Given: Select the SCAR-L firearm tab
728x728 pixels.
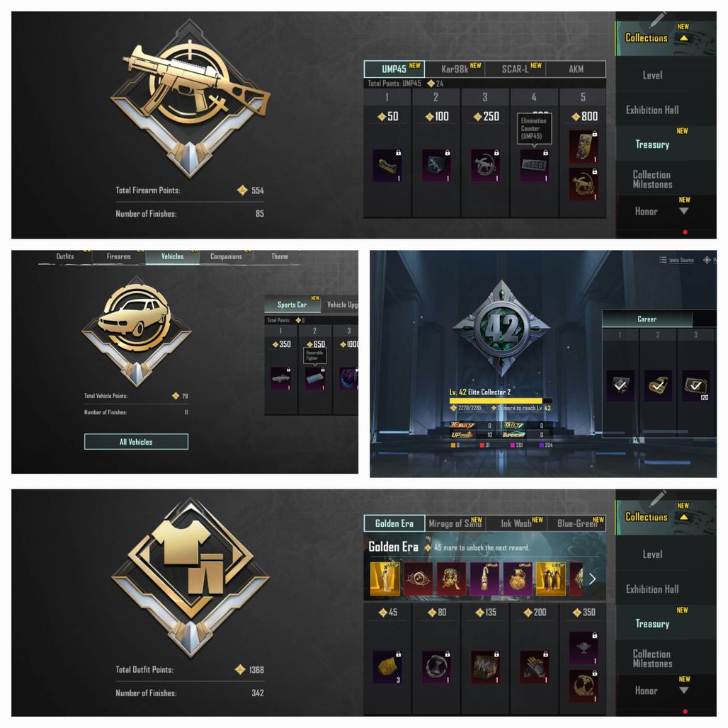Looking at the screenshot, I should (x=516, y=69).
